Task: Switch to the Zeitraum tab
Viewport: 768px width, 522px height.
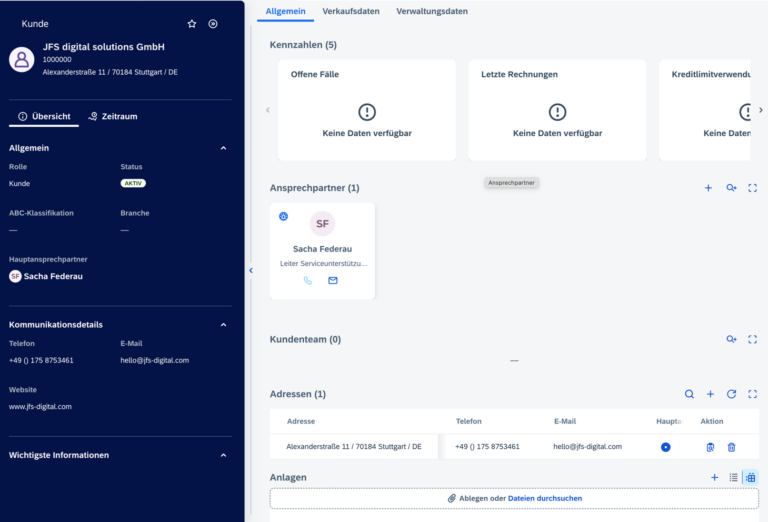Action: 113,117
